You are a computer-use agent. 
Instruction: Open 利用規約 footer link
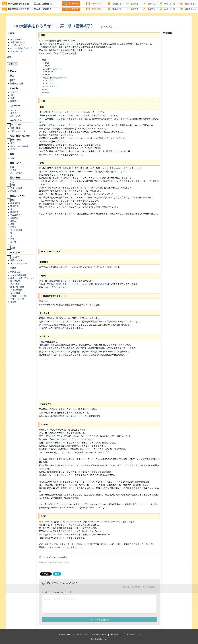(x=115, y=634)
